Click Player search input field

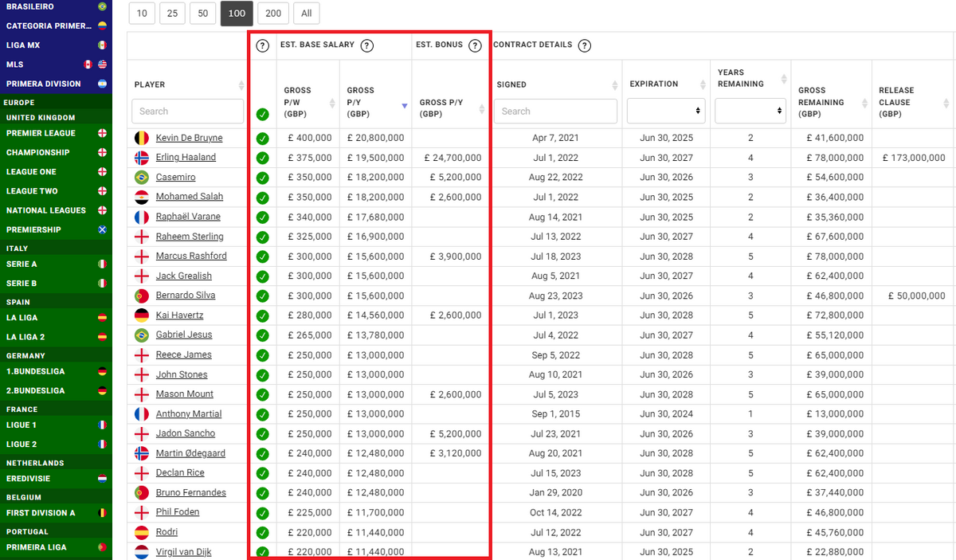coord(187,111)
